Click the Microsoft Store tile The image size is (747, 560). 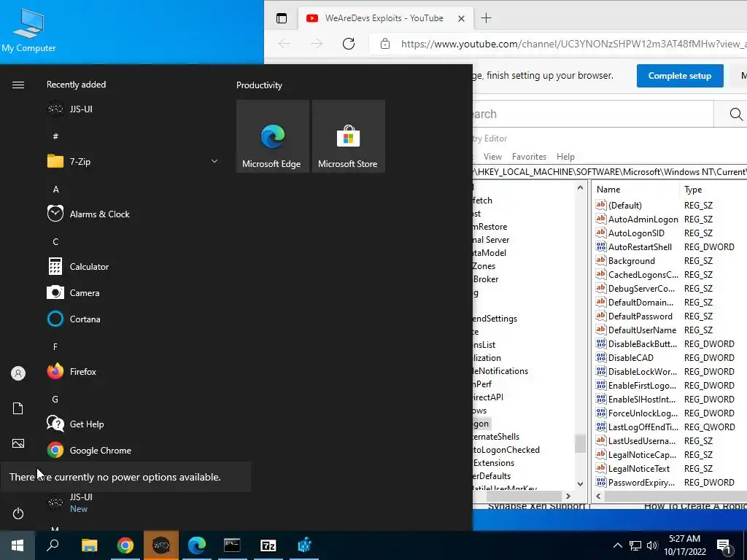coord(348,136)
